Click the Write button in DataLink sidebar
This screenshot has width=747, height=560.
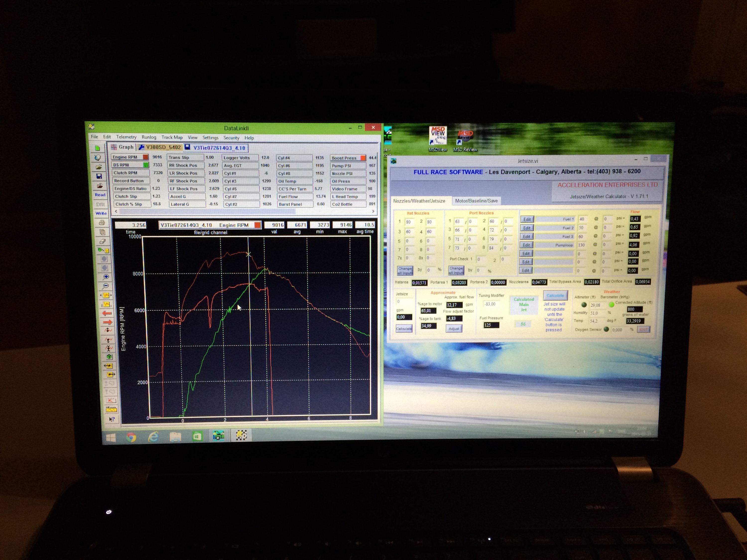(101, 213)
